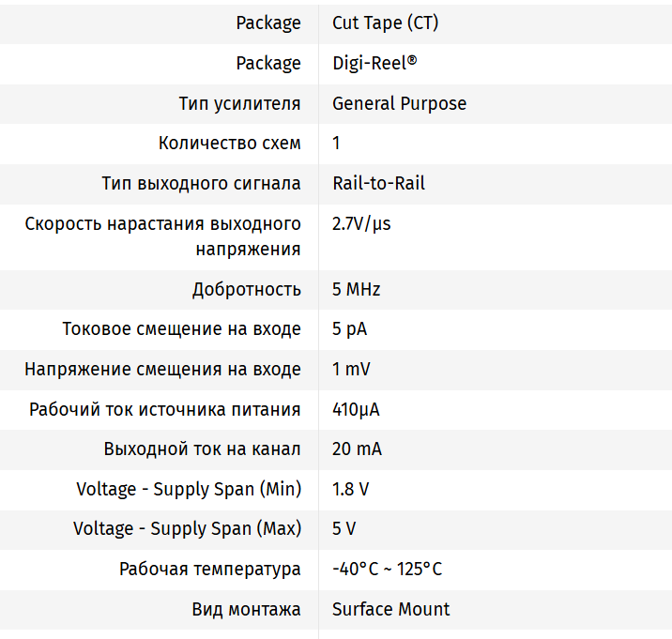672x639 pixels.
Task: Click the "-40°C ~ 125°C" temperature value
Action: click(x=387, y=570)
